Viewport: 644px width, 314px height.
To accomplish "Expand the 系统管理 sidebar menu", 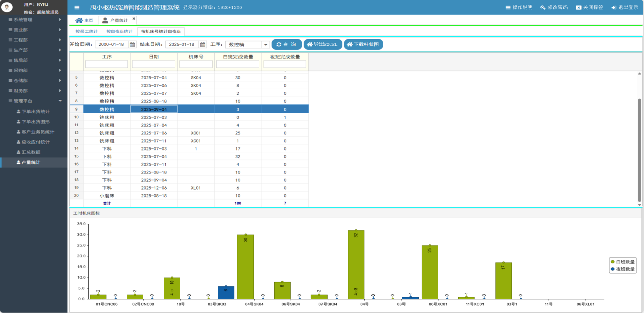I will pos(34,20).
